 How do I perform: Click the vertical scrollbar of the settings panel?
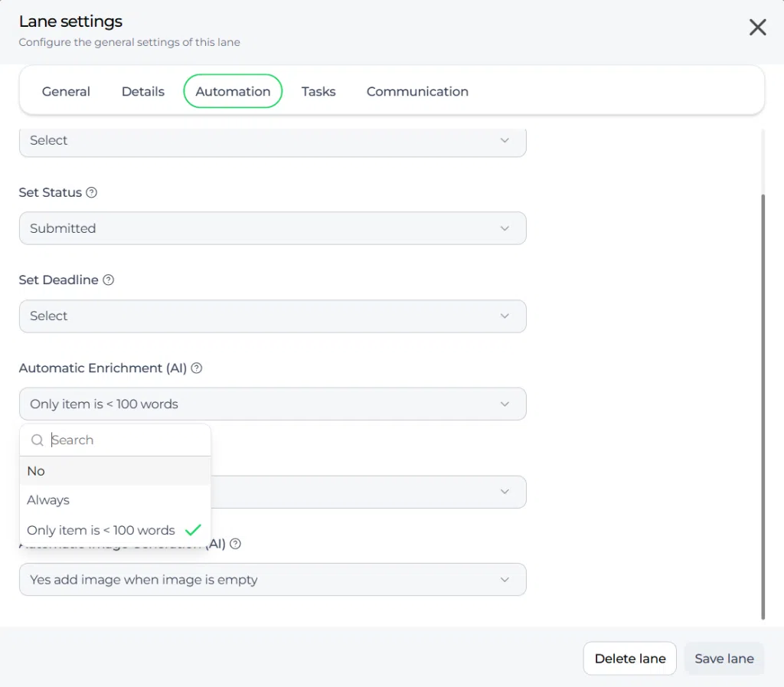click(x=763, y=406)
